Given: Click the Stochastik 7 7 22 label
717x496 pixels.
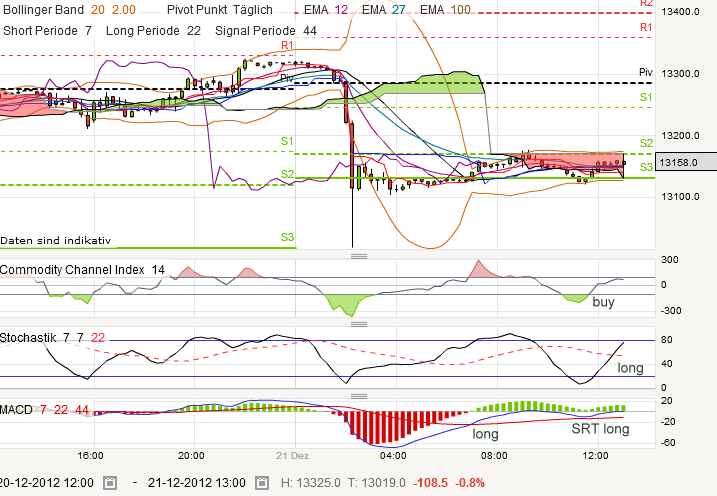Looking at the screenshot, I should pyautogui.click(x=52, y=338).
